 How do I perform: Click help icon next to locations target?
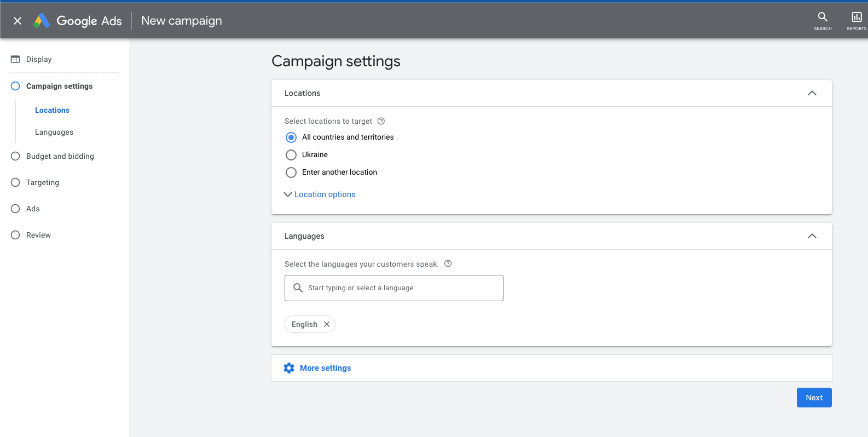click(x=381, y=121)
